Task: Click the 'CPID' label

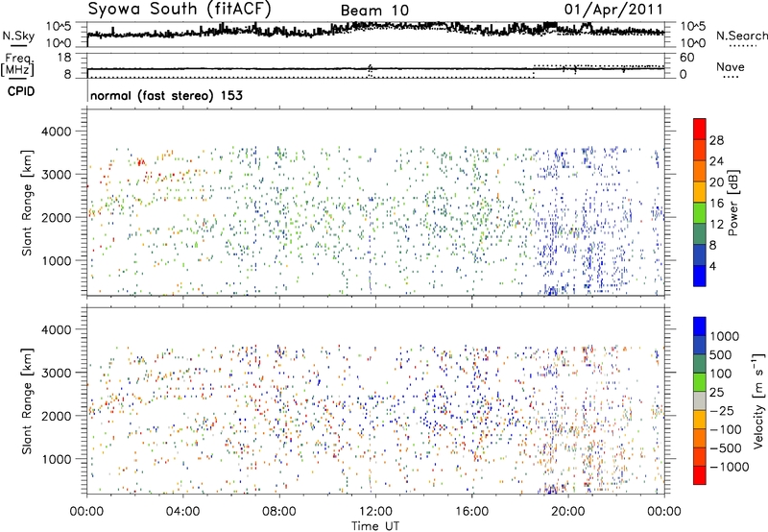Action: point(21,91)
